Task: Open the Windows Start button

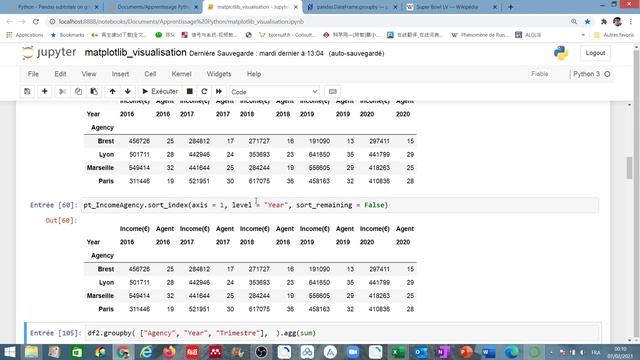Action: (x=10, y=351)
